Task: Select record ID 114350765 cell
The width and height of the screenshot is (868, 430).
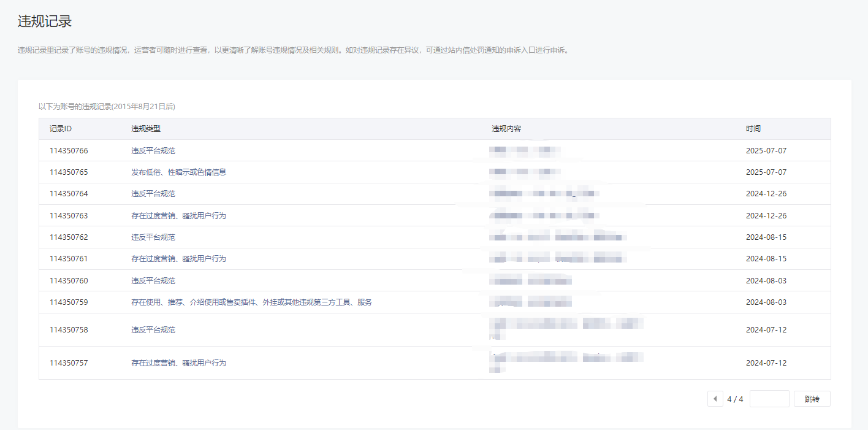Action: point(69,172)
